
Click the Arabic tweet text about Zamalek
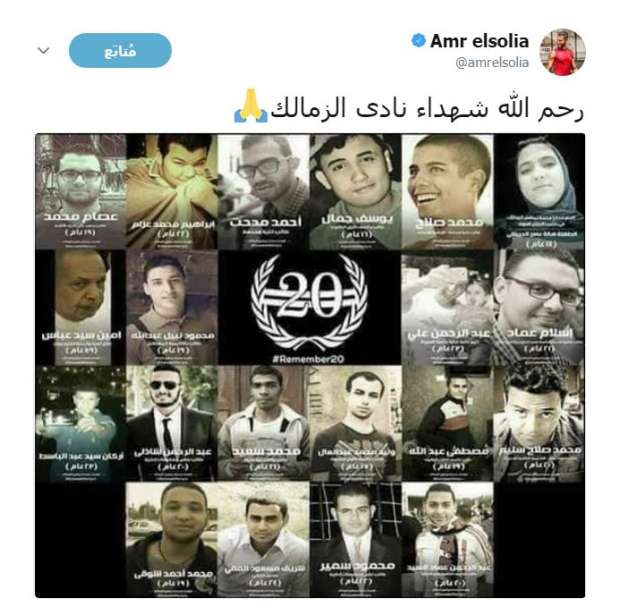(427, 108)
